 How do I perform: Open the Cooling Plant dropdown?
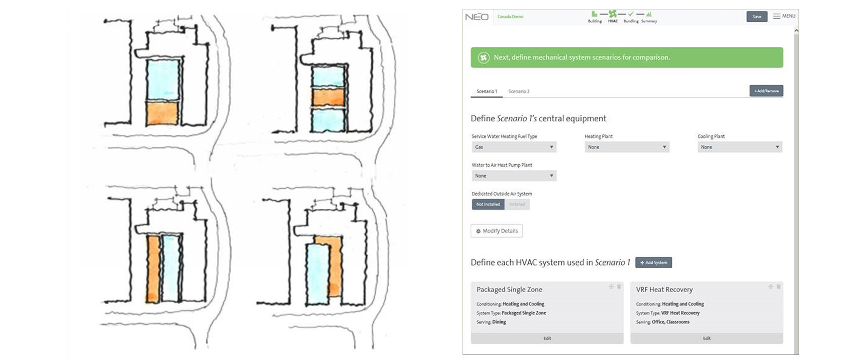(740, 147)
